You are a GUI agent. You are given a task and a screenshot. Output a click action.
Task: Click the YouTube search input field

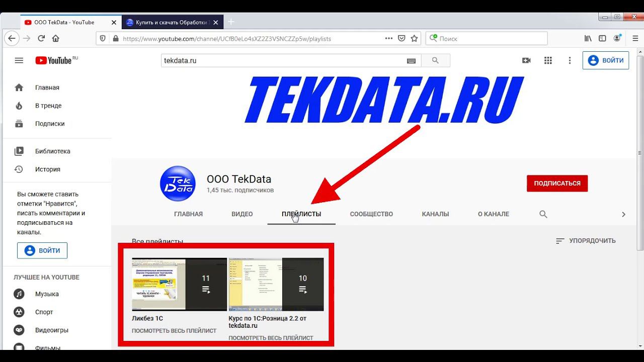point(284,60)
